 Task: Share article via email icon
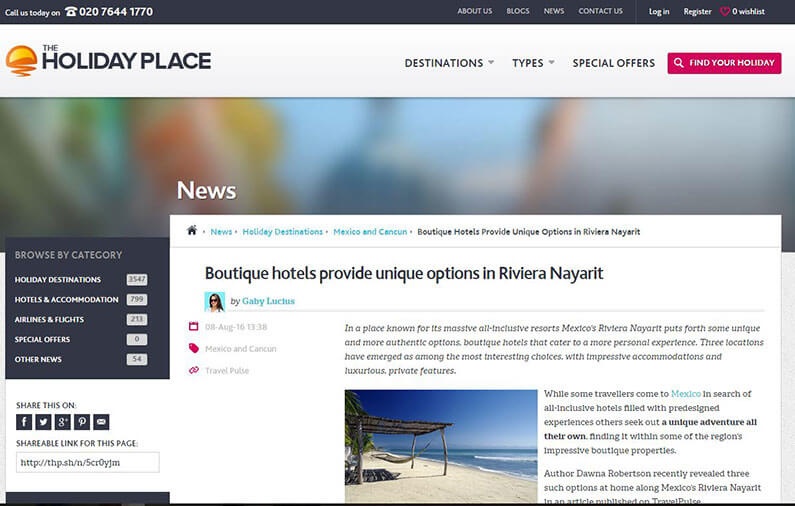pos(101,422)
